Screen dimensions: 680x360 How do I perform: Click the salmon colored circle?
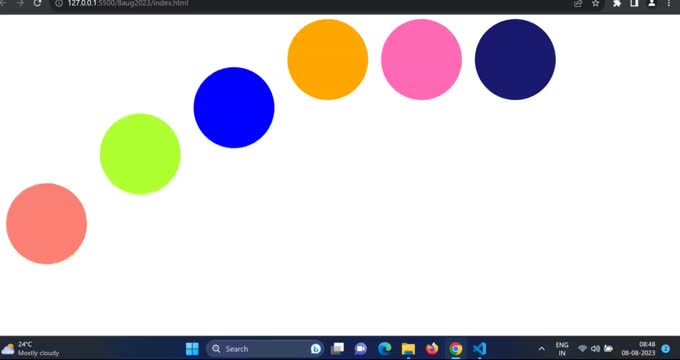point(46,223)
